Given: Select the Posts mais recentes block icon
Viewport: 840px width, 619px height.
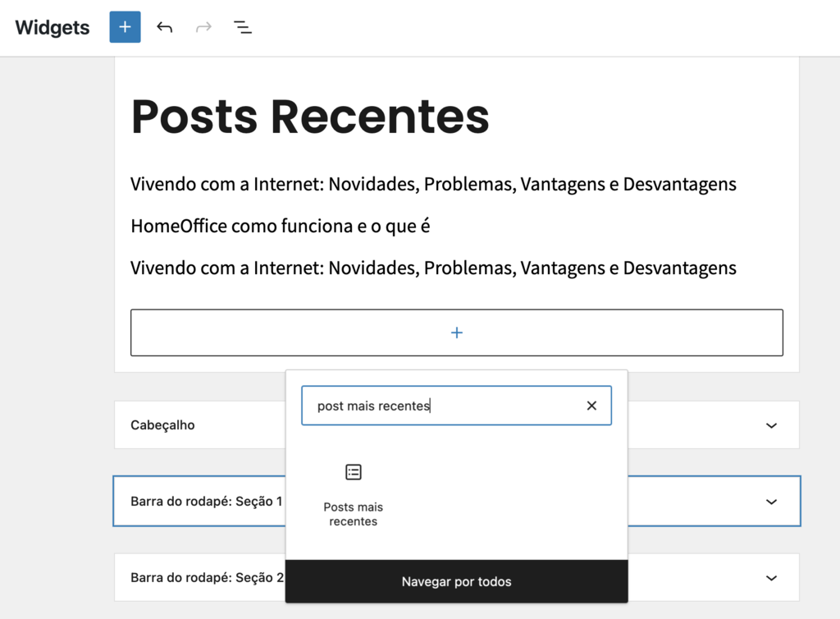Looking at the screenshot, I should click(353, 472).
